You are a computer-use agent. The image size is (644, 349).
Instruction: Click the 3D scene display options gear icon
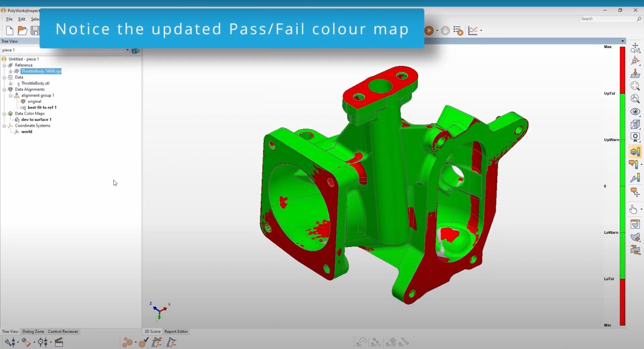636,137
